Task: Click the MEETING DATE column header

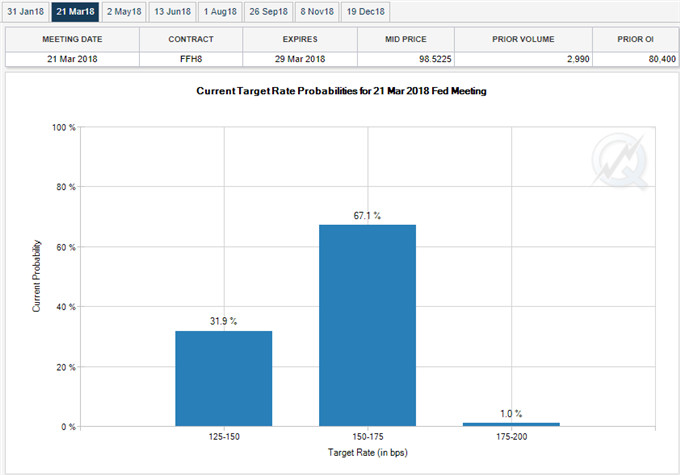Action: (72, 39)
